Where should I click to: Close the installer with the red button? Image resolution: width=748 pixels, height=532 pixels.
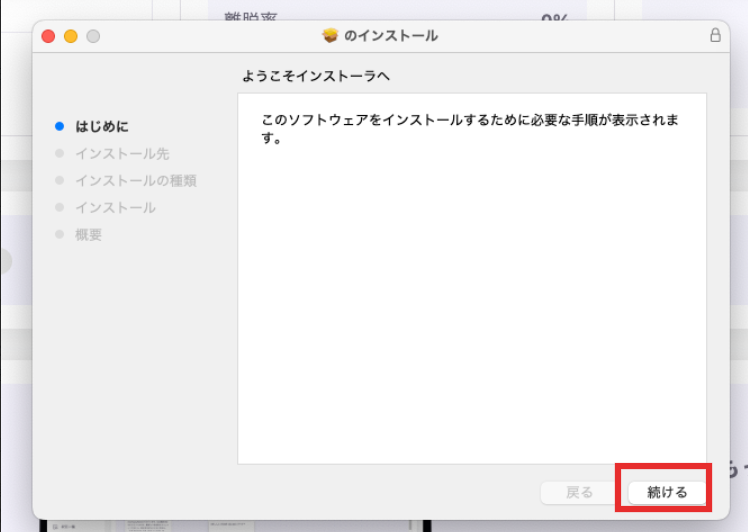(x=48, y=36)
